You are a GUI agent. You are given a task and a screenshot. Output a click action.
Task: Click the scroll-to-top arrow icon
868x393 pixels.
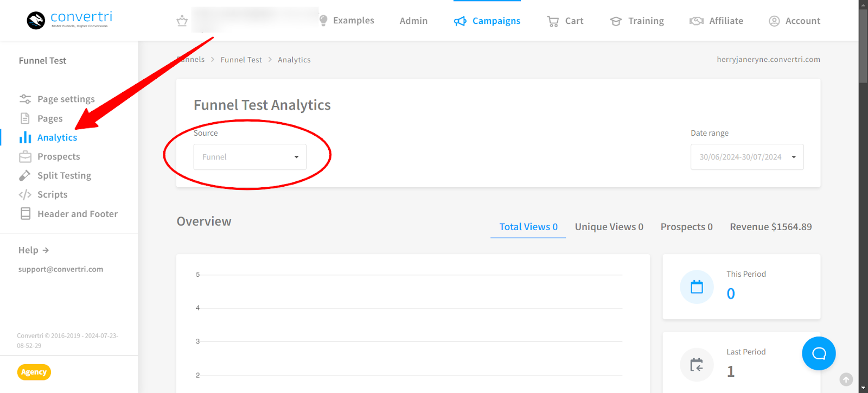846,379
